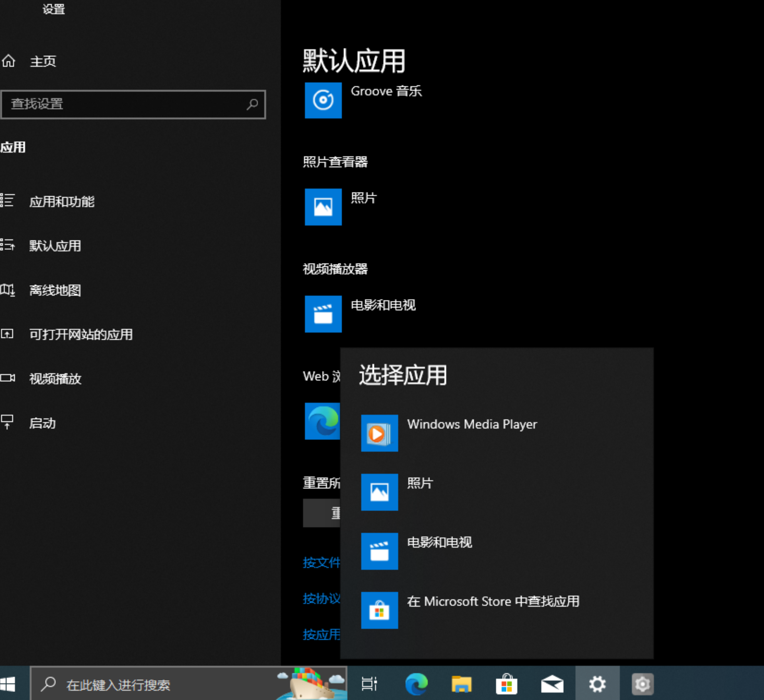Click the camera icon beside 视频播放
Screen dimensions: 764x700
tap(7, 378)
